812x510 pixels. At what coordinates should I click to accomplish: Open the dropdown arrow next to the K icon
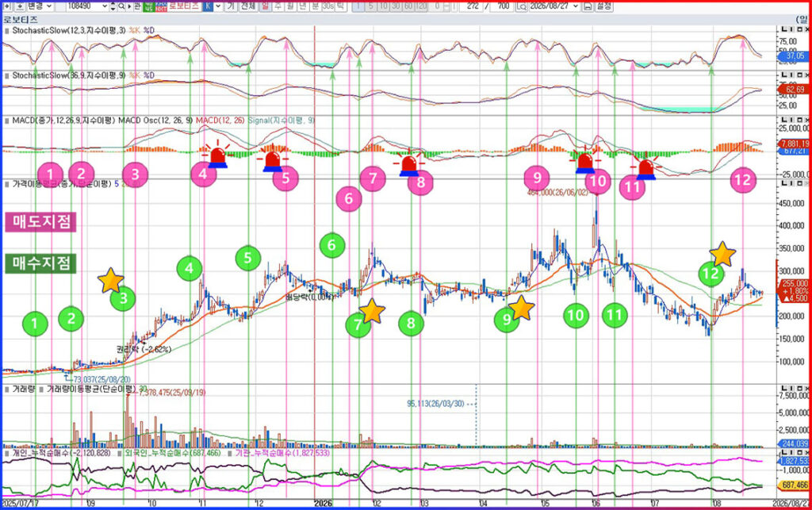coord(218,6)
